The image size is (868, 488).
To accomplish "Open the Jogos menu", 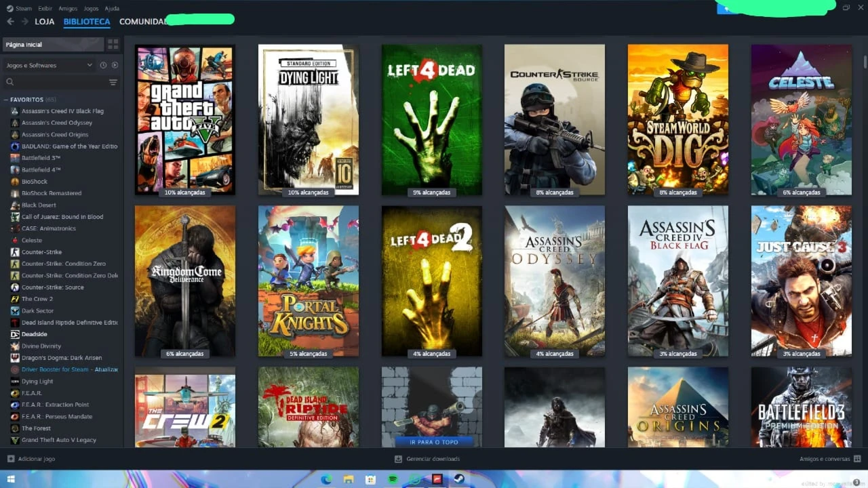I will click(90, 8).
